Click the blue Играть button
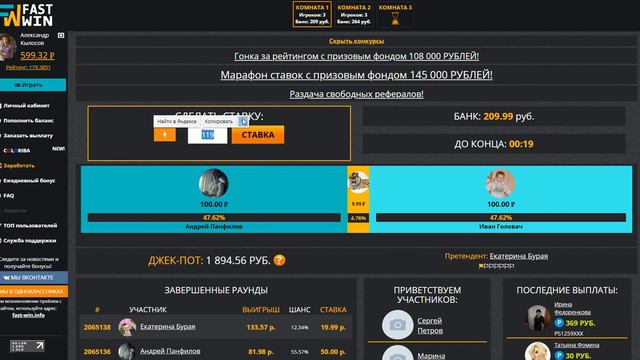Image resolution: width=640 pixels, height=360 pixels. coord(33,85)
